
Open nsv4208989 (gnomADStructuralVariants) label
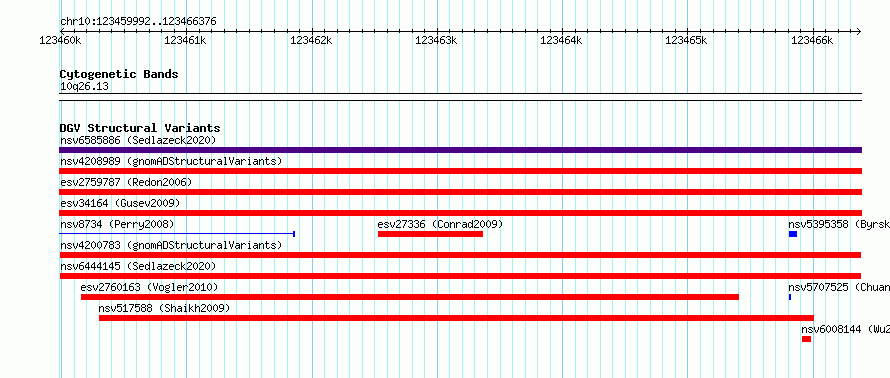(x=171, y=161)
